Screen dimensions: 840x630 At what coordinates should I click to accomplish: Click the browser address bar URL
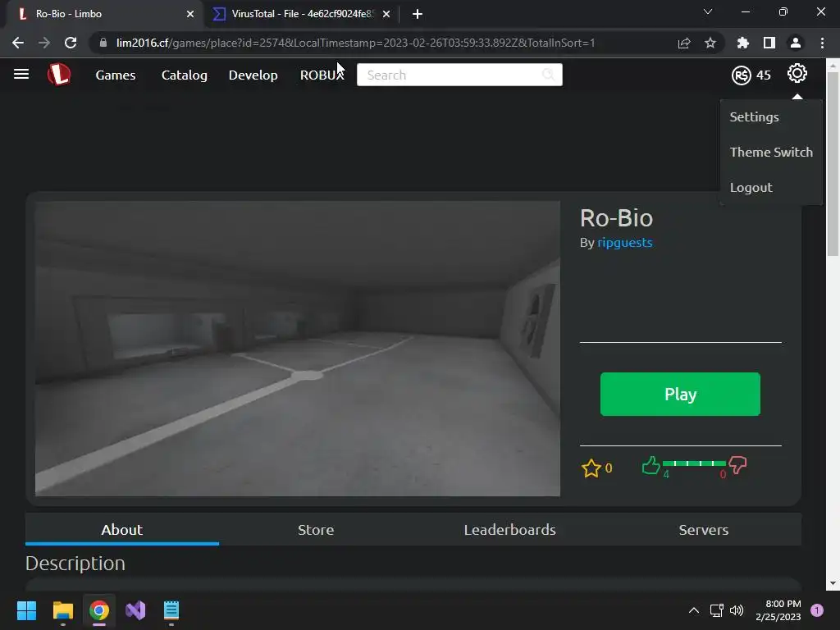click(355, 43)
